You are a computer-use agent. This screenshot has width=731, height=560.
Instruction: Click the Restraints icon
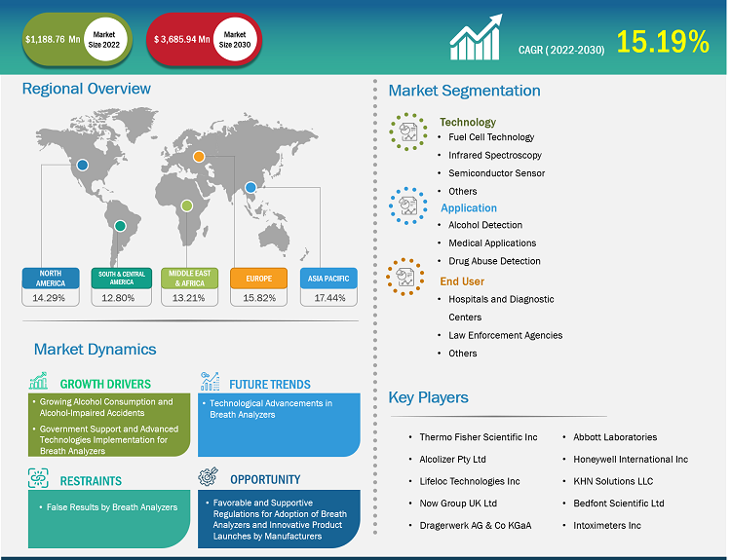click(39, 478)
